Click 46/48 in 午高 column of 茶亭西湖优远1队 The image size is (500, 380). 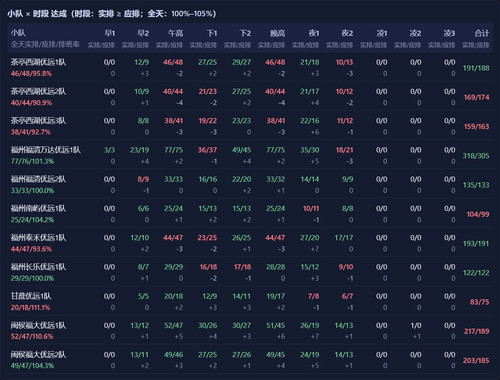click(173, 62)
